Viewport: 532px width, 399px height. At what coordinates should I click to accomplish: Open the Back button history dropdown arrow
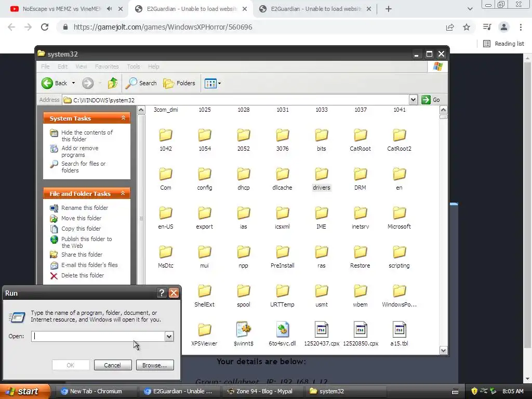pyautogui.click(x=73, y=83)
